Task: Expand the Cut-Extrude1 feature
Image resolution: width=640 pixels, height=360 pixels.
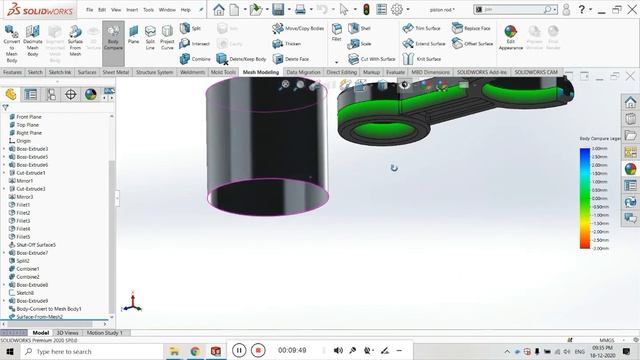Action: (4, 173)
